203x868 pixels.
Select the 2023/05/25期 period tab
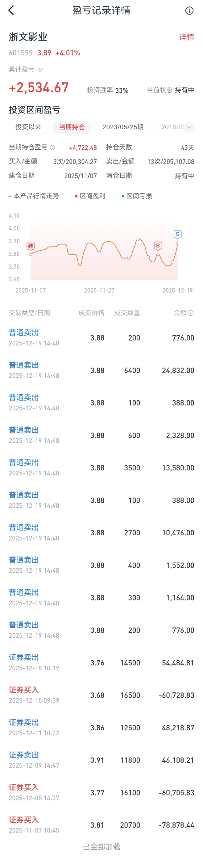123,127
